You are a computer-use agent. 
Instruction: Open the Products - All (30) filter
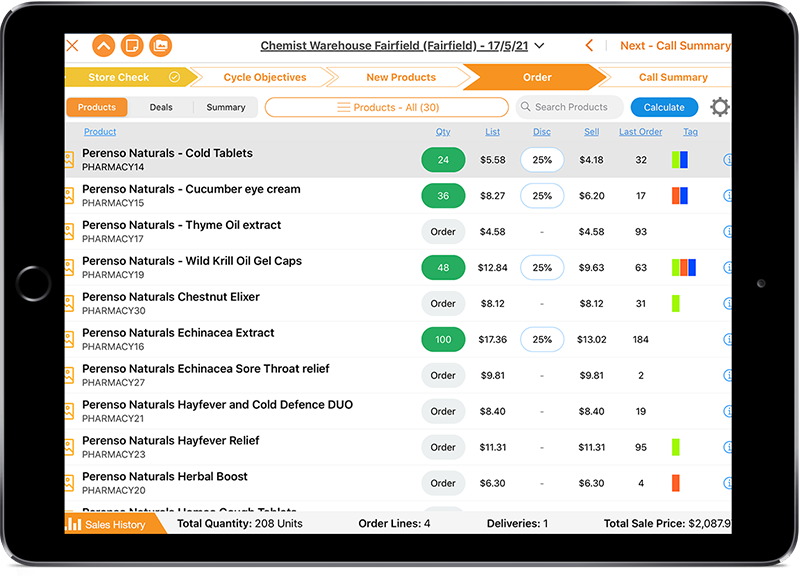(386, 108)
